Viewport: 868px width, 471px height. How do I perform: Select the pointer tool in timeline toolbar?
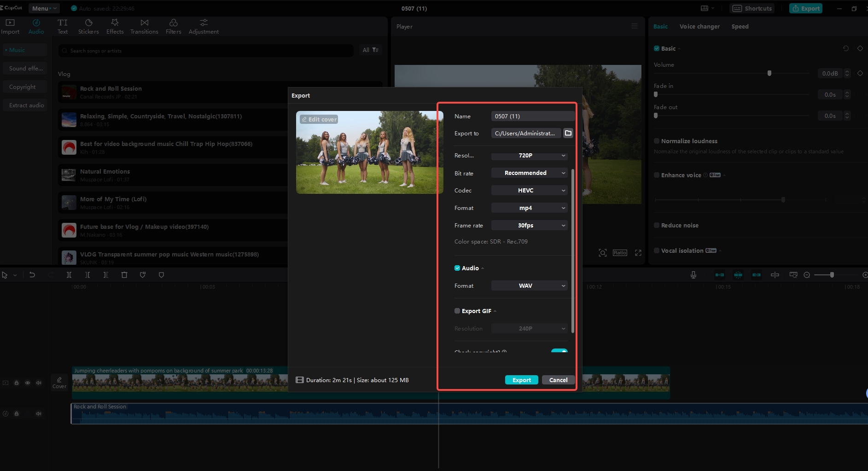[x=5, y=275]
